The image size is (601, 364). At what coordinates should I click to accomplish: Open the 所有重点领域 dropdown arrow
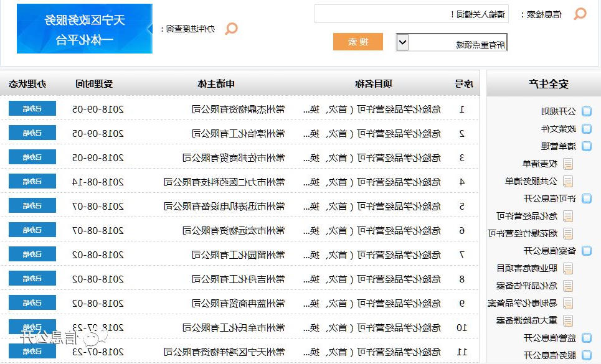point(402,42)
